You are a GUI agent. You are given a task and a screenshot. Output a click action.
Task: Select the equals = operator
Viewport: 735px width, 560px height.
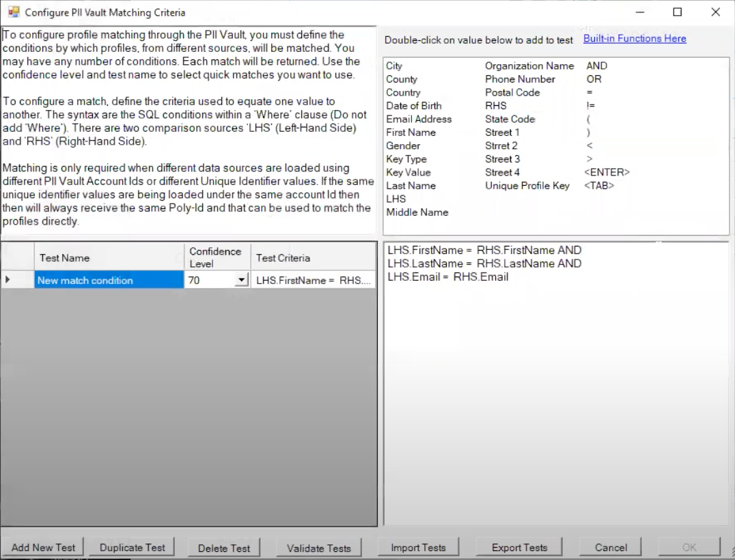590,92
